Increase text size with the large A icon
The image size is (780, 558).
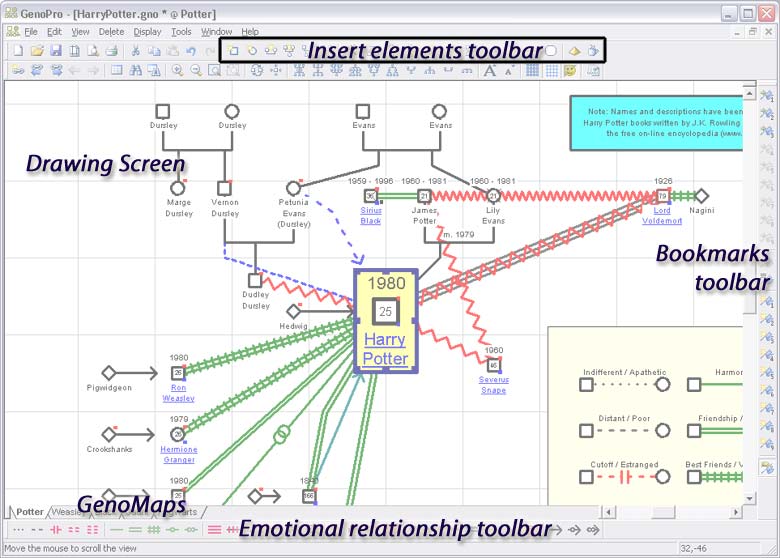(x=490, y=71)
